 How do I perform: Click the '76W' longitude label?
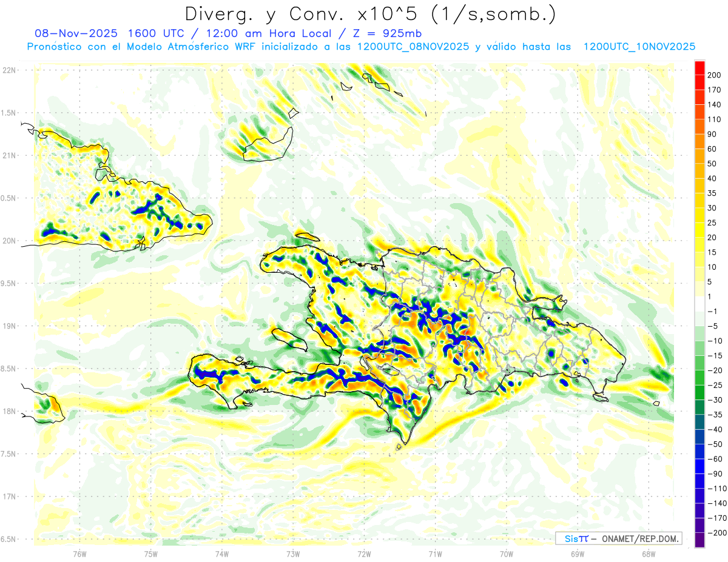point(79,554)
